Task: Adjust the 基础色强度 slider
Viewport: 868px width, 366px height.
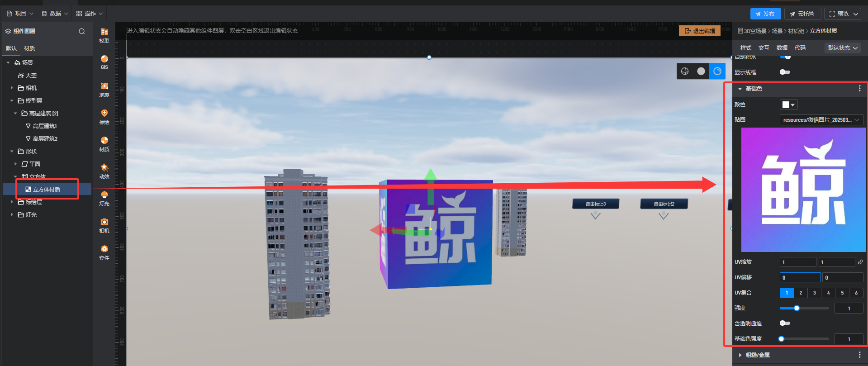Action: 804,339
